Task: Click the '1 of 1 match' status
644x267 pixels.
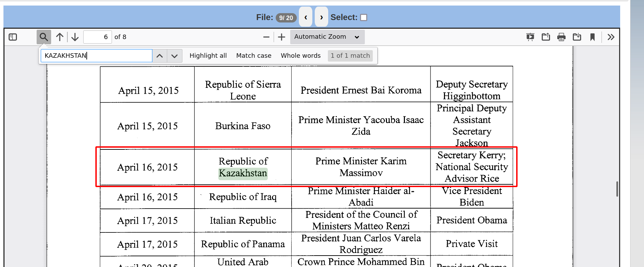Action: 350,56
